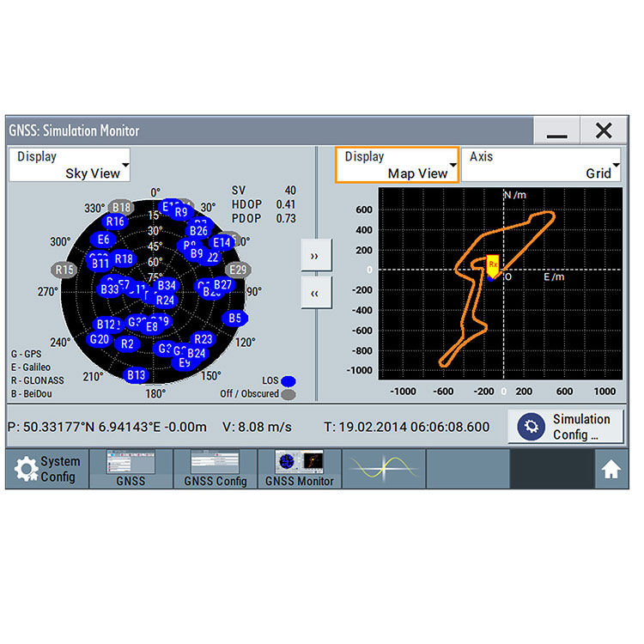Screen dimensions: 644x644
Task: Click the sine wave signal icon
Action: (383, 468)
